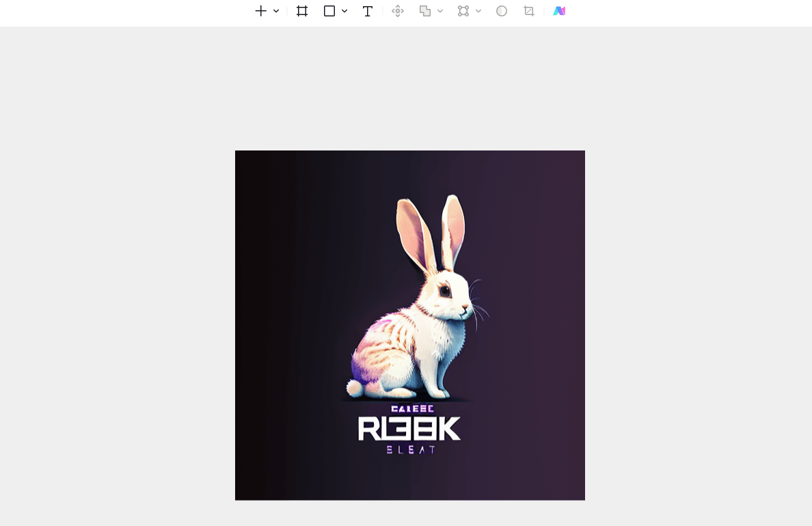This screenshot has height=526, width=812.
Task: Select the rabbit illustration's body on canvas
Action: pos(414,342)
